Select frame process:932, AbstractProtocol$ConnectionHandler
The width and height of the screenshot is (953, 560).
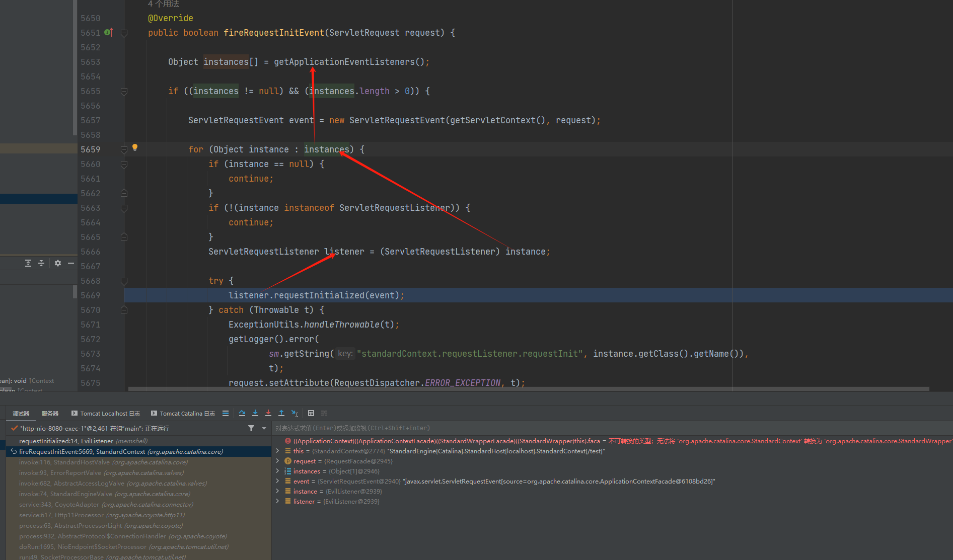tap(138, 536)
